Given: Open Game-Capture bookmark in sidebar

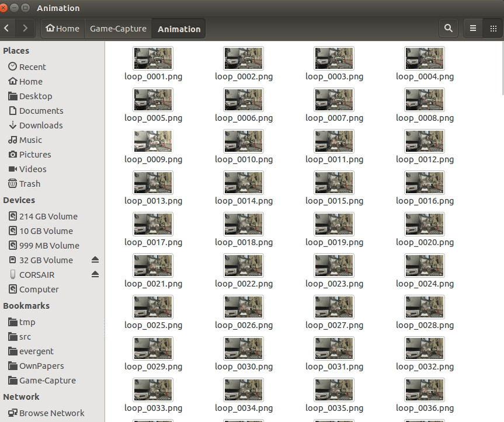Looking at the screenshot, I should [52, 381].
